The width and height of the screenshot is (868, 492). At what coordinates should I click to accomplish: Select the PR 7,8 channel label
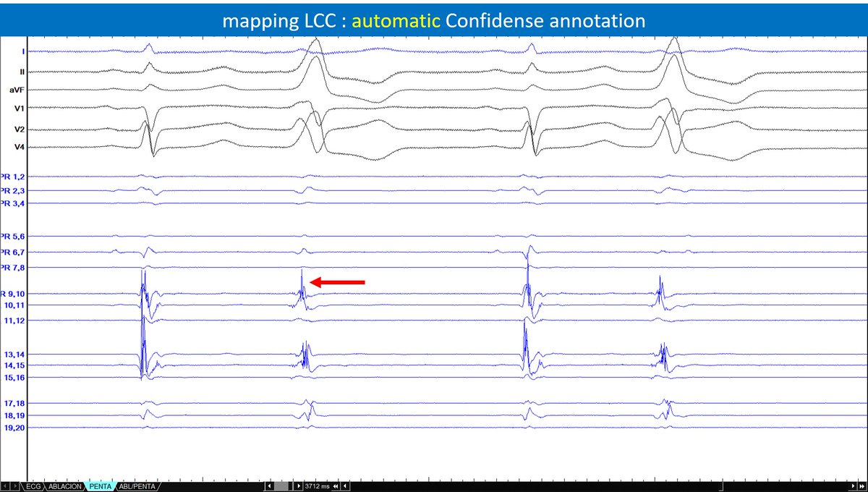pos(13,268)
